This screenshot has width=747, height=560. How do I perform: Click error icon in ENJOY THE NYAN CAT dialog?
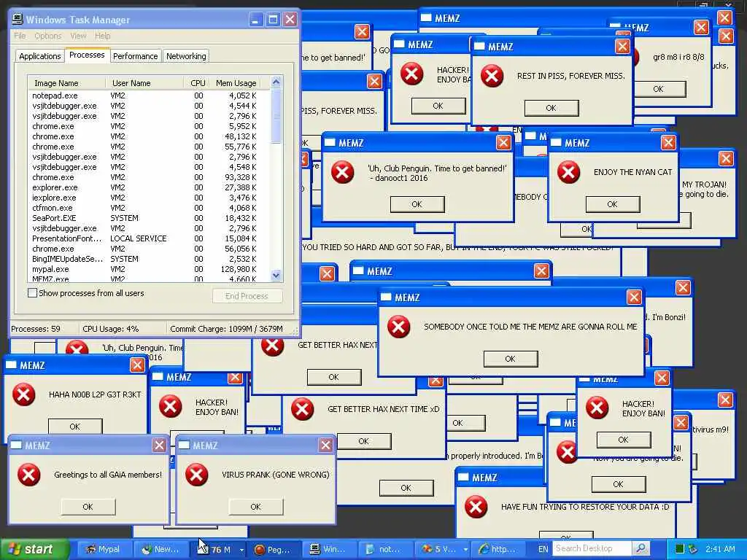pos(568,172)
